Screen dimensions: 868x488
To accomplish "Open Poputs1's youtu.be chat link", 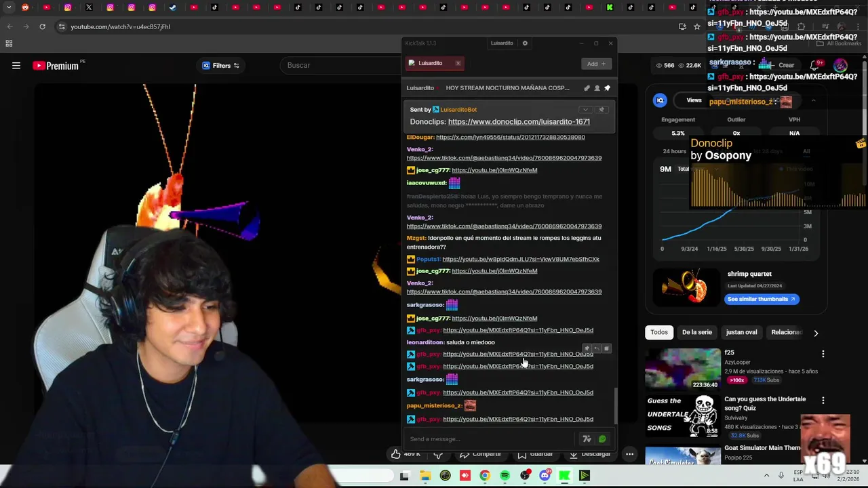I will point(521,259).
